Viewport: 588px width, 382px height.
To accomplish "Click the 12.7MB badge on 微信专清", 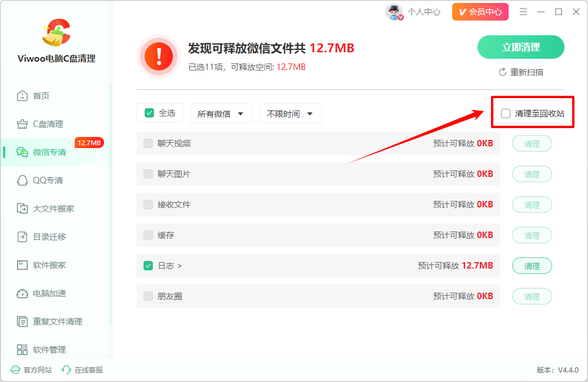I will coord(89,143).
